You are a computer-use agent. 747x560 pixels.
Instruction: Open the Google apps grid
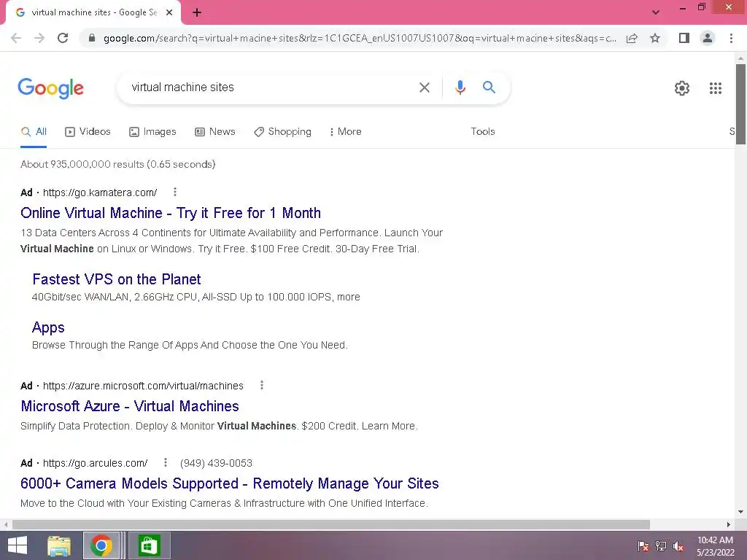(715, 88)
